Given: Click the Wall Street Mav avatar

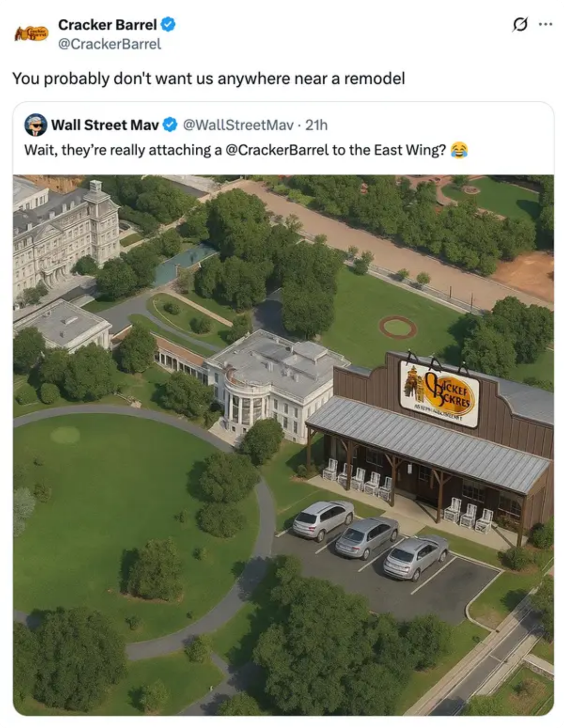Looking at the screenshot, I should tap(36, 125).
